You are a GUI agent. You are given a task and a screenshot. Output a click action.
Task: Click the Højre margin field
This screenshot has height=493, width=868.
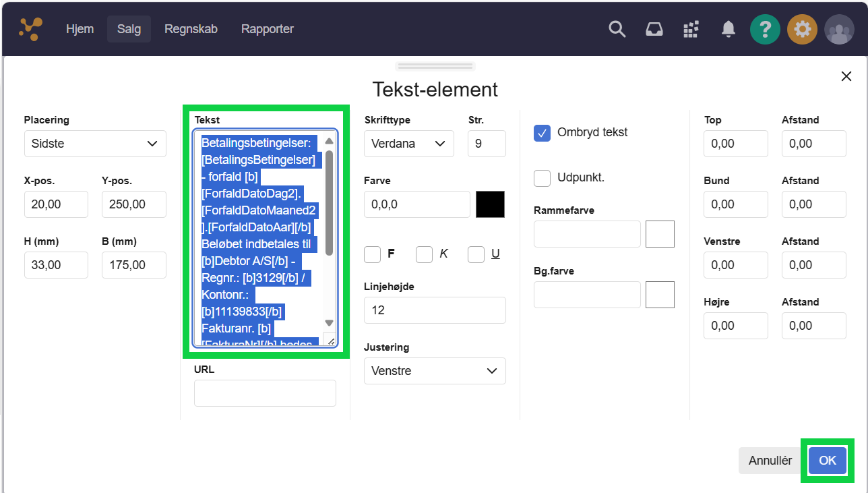tap(736, 326)
